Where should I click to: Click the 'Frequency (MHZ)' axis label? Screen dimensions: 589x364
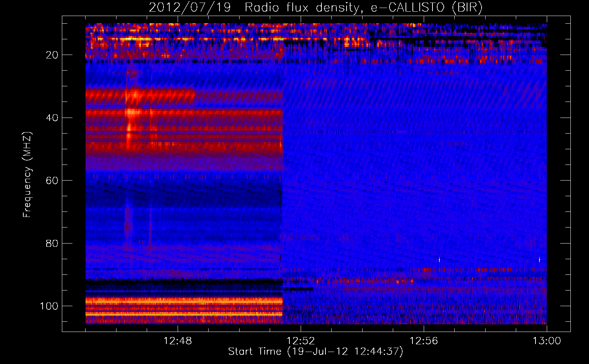point(27,175)
